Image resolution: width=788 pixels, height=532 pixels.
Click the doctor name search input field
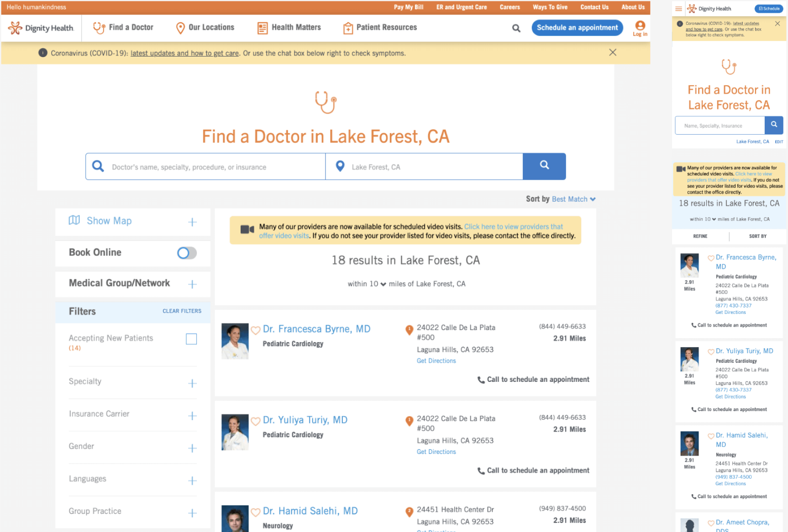pos(205,167)
